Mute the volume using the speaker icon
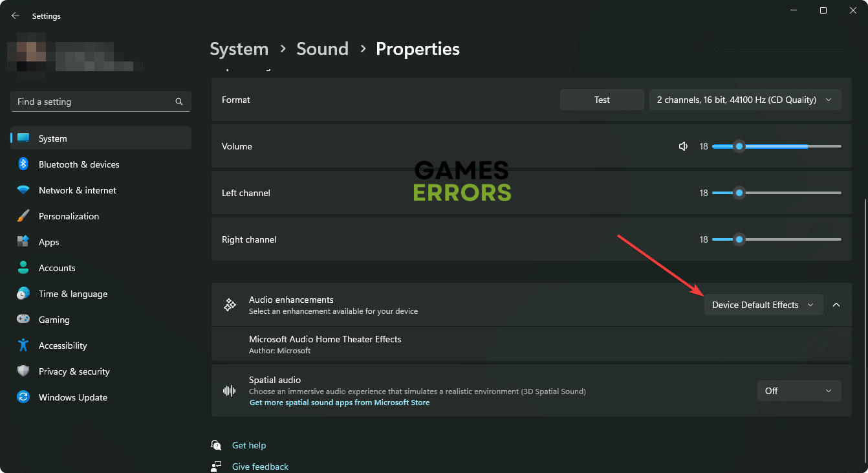Viewport: 868px width, 473px height. pos(683,146)
